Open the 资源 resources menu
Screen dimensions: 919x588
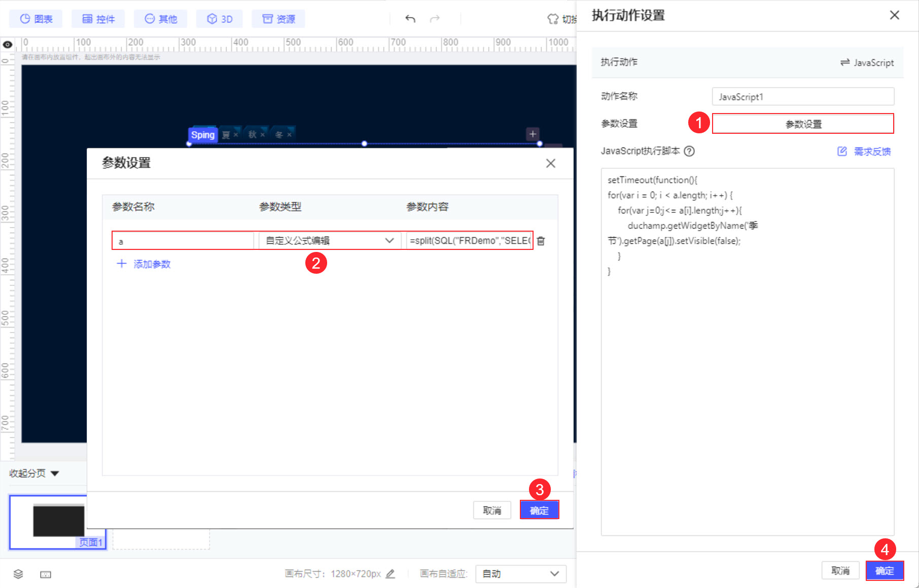tap(278, 19)
